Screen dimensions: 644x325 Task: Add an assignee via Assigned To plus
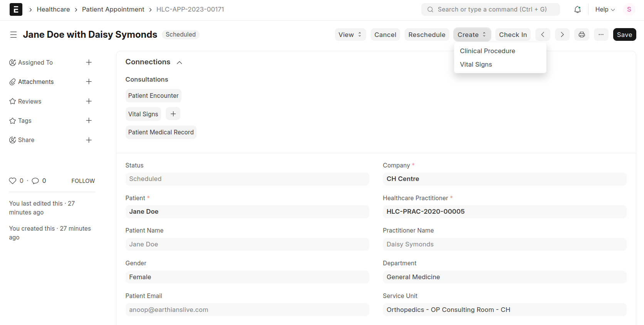point(89,62)
